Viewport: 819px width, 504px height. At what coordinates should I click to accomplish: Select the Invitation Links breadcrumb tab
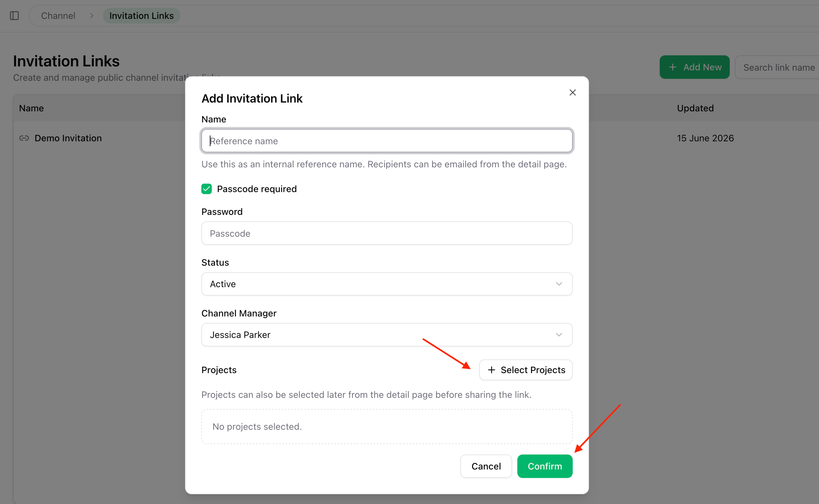141,16
